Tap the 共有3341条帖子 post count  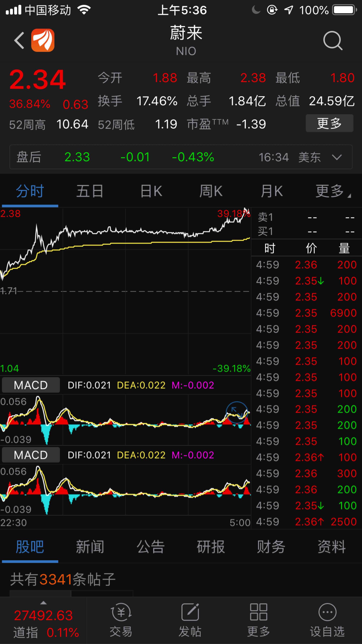[x=63, y=579]
